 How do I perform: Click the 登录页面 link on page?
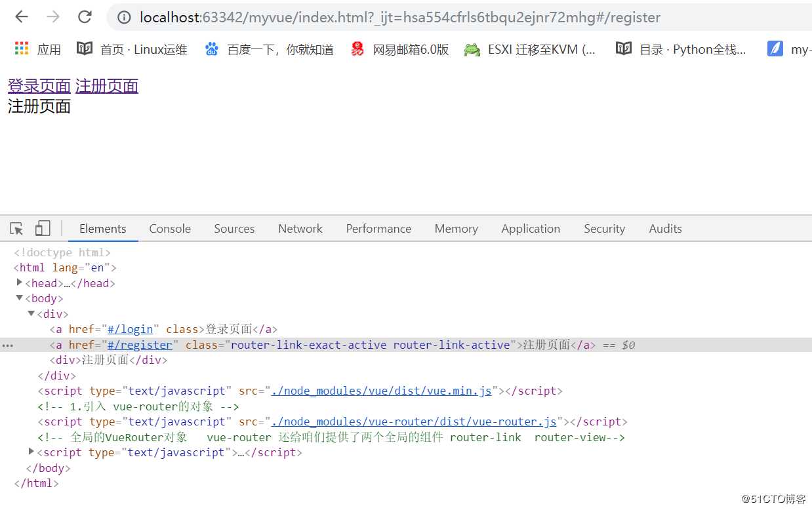coord(39,86)
